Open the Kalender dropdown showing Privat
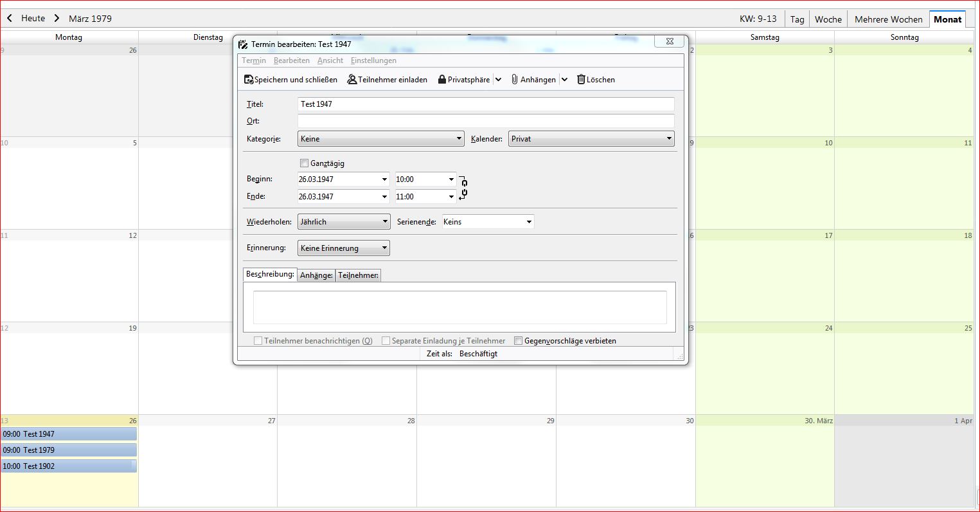 pos(591,139)
